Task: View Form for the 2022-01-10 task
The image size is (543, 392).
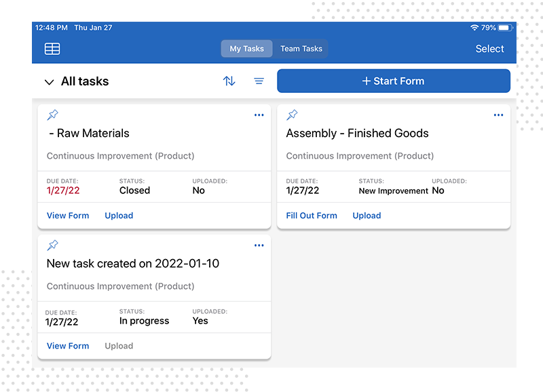Action: (68, 346)
